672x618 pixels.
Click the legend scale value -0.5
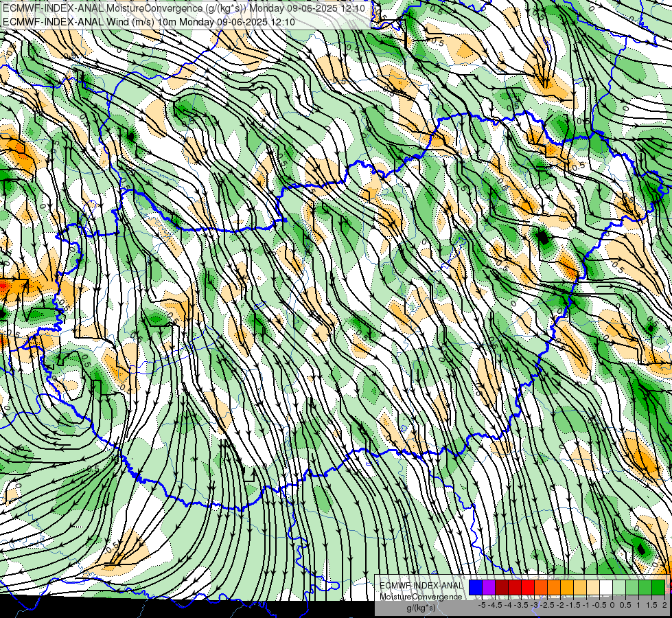pos(599,605)
